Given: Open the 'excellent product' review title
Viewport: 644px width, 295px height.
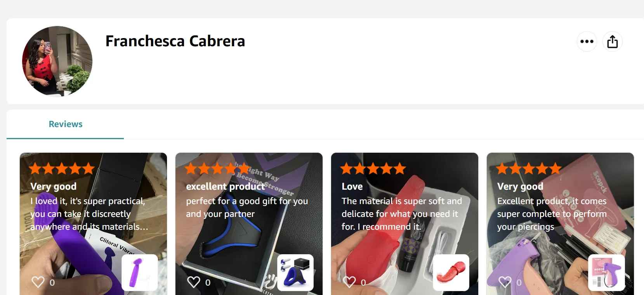Looking at the screenshot, I should click(225, 187).
